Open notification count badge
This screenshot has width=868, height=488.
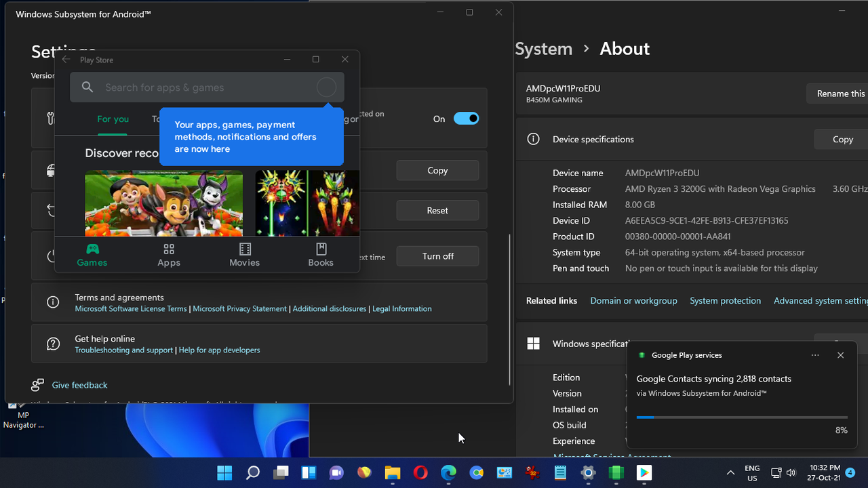point(850,472)
